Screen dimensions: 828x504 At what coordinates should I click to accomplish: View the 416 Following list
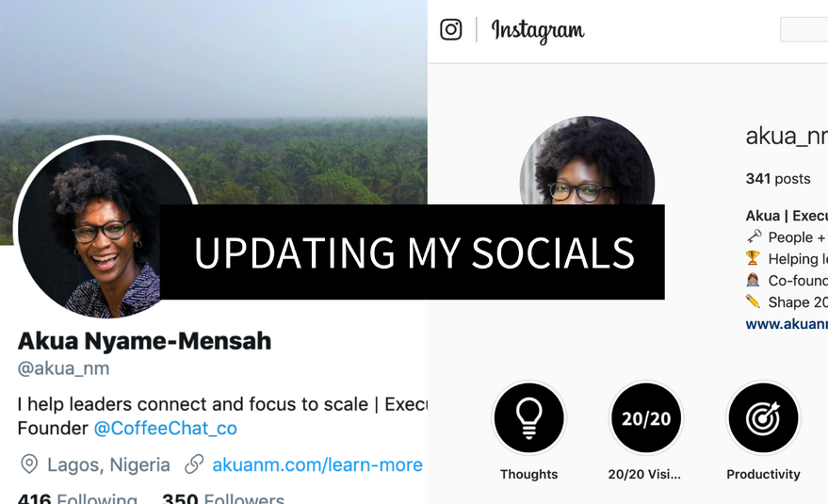(x=77, y=498)
